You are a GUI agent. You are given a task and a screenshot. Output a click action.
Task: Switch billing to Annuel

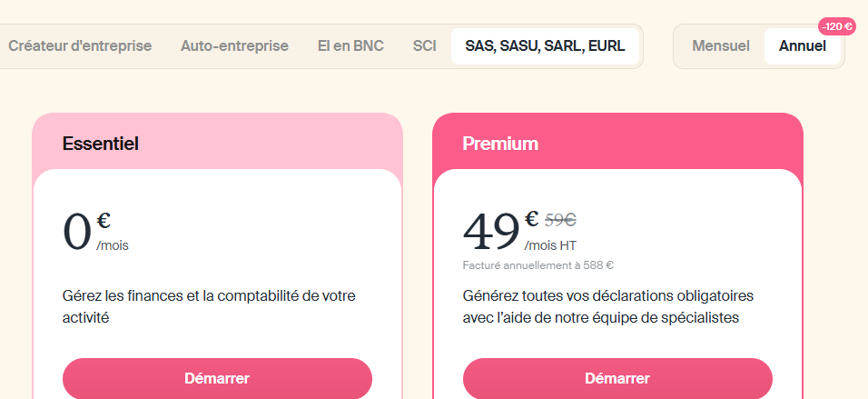click(803, 45)
